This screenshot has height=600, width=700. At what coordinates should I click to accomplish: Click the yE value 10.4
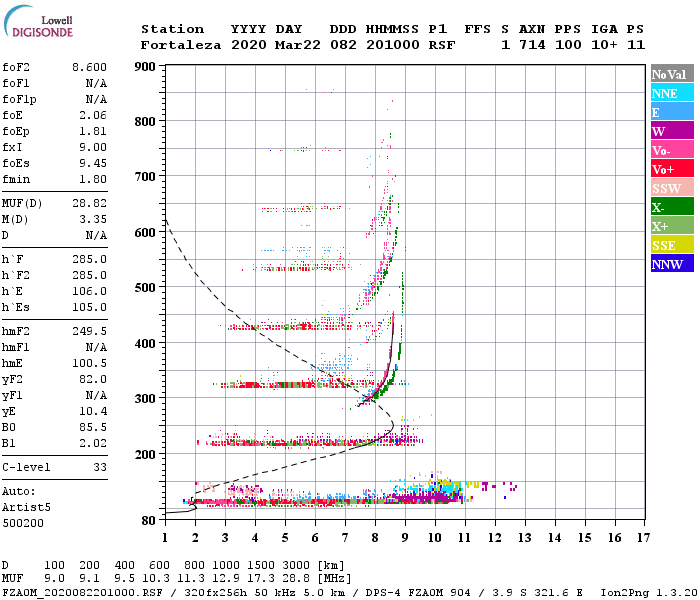click(x=93, y=412)
